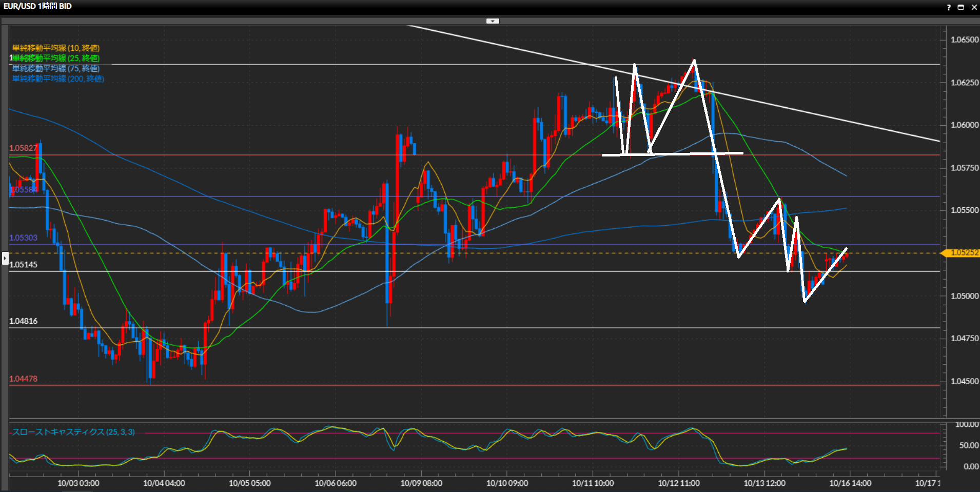Select the 1.05584 price line label
980x492 pixels.
click(x=23, y=190)
